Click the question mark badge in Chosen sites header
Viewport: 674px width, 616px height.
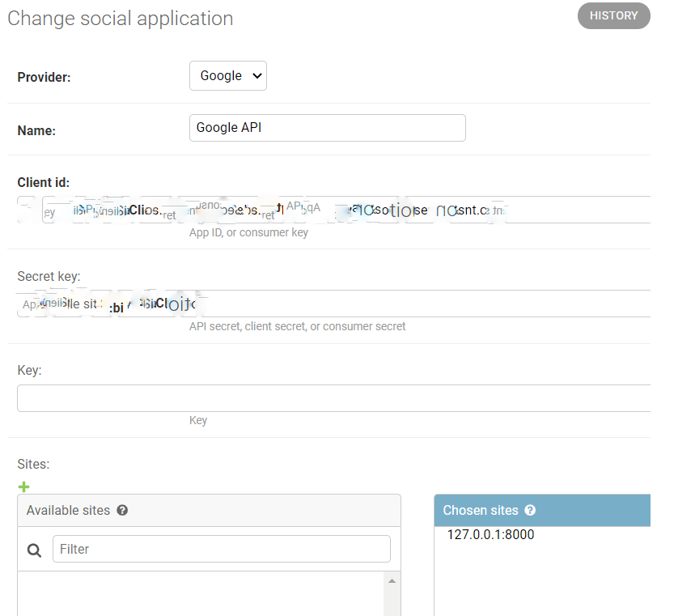(x=530, y=510)
